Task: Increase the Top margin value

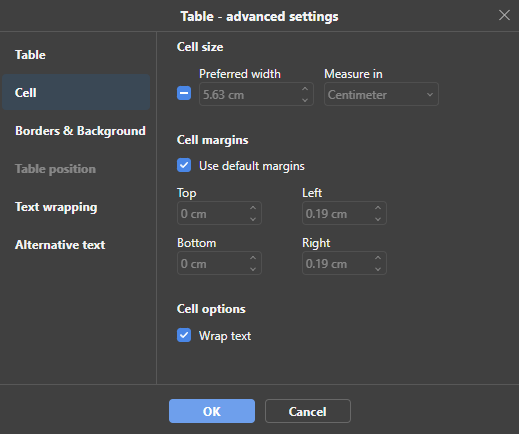Action: point(253,208)
